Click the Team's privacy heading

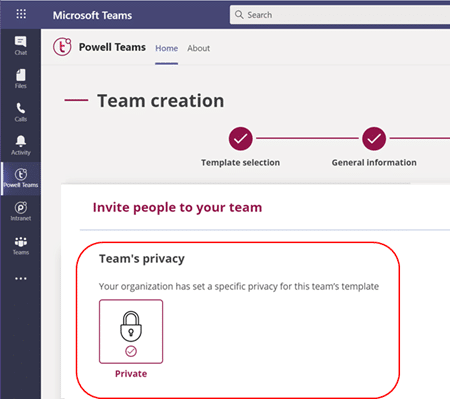click(x=142, y=259)
